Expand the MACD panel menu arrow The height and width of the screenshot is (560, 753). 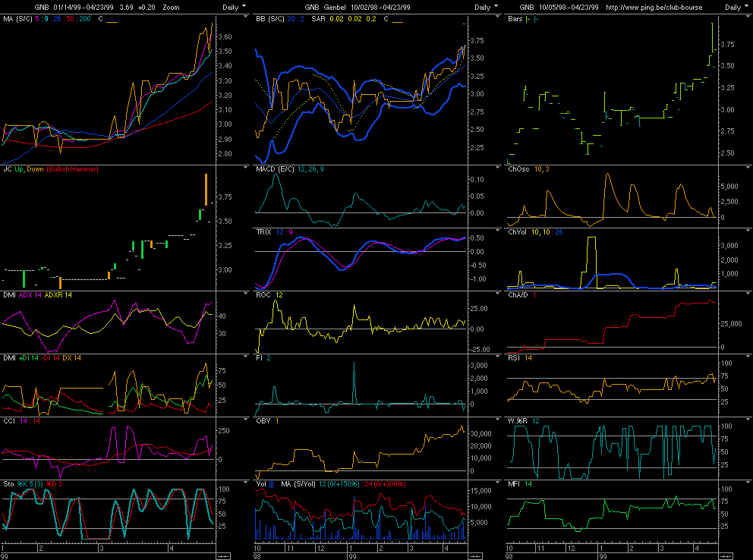coord(497,168)
